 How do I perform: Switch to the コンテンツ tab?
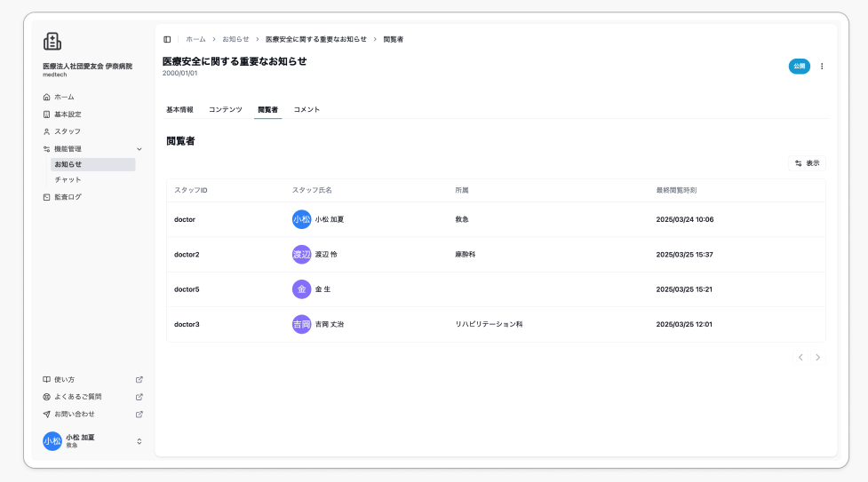click(x=226, y=109)
